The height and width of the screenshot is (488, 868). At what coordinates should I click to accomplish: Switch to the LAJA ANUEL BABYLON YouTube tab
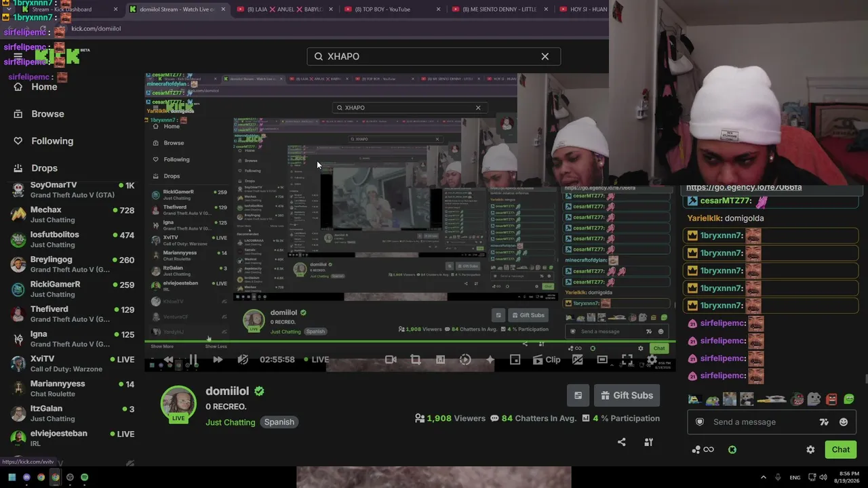[285, 9]
